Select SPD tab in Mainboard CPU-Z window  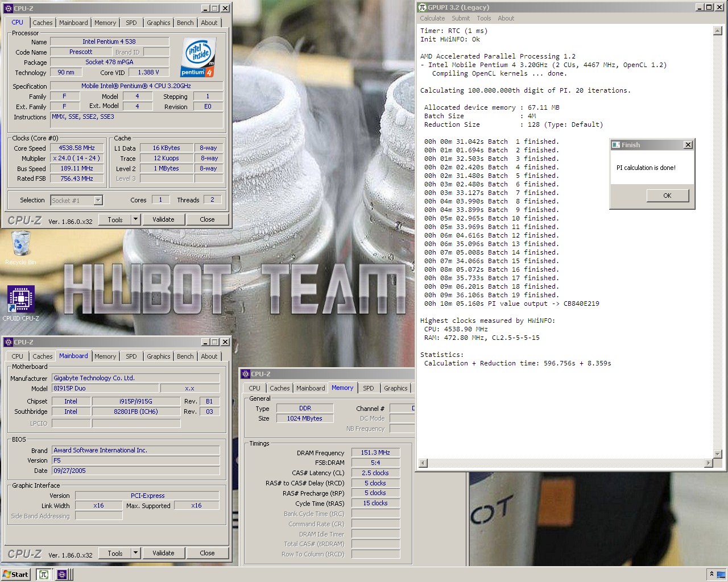pyautogui.click(x=131, y=356)
